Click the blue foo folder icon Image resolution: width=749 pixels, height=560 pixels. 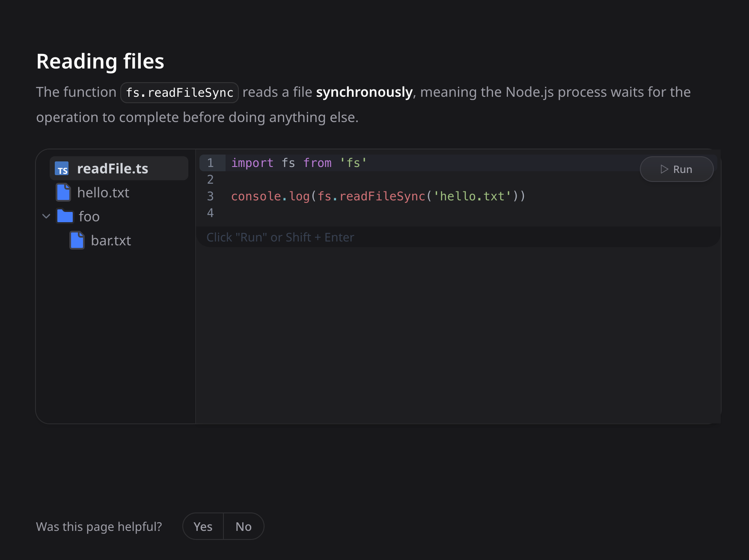pyautogui.click(x=65, y=216)
